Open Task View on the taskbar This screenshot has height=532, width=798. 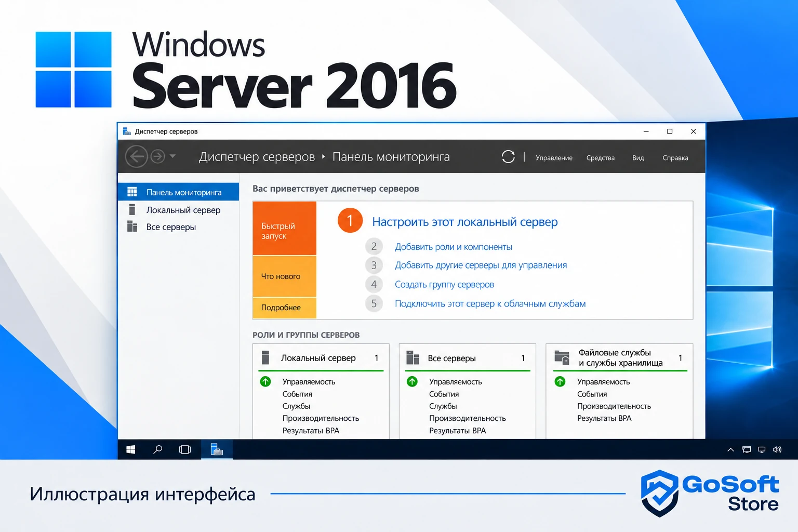pyautogui.click(x=184, y=449)
